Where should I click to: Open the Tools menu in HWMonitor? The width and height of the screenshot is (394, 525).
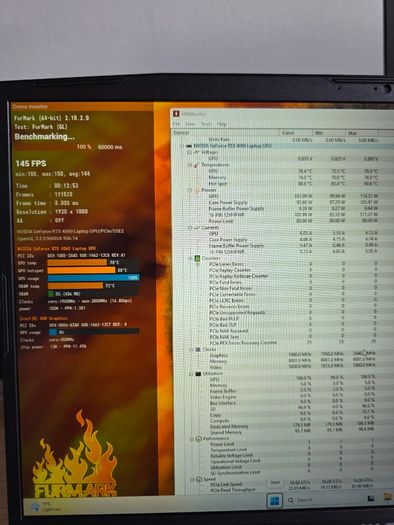click(x=206, y=124)
